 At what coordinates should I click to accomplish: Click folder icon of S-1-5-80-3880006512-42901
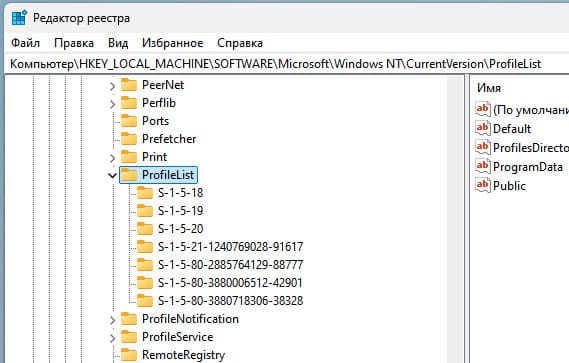point(145,283)
